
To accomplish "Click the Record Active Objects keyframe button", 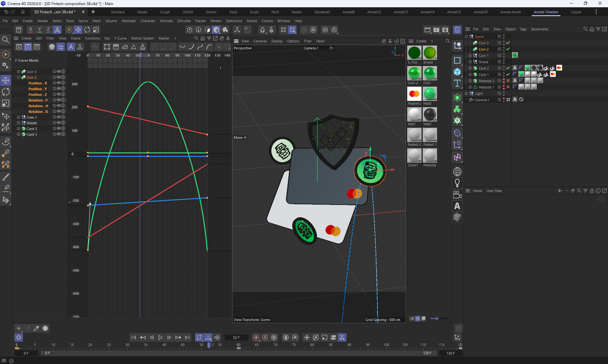I will point(256,337).
